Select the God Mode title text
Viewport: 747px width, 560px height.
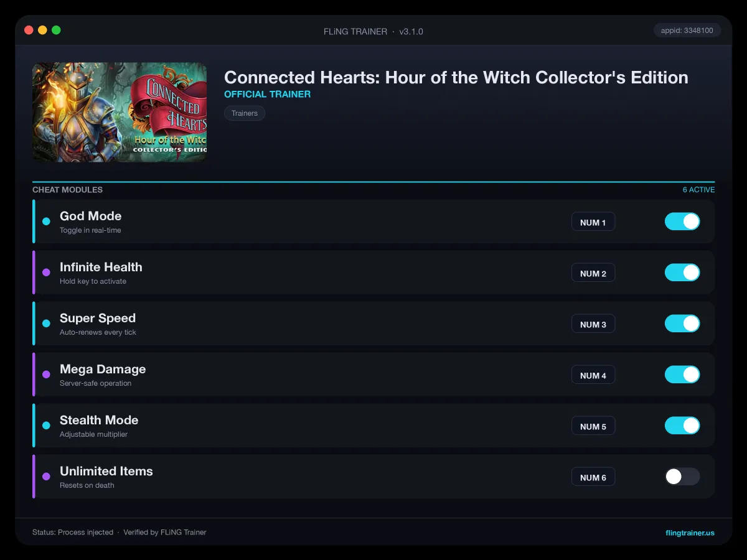coord(90,216)
